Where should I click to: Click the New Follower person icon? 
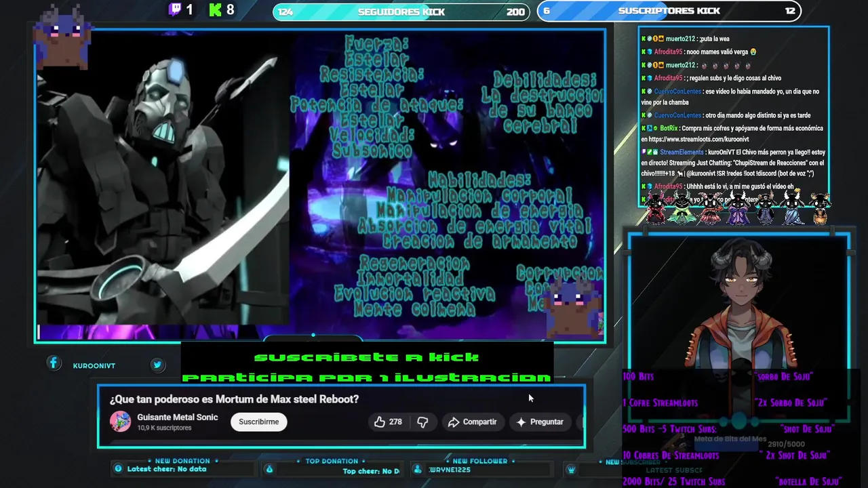click(x=418, y=469)
